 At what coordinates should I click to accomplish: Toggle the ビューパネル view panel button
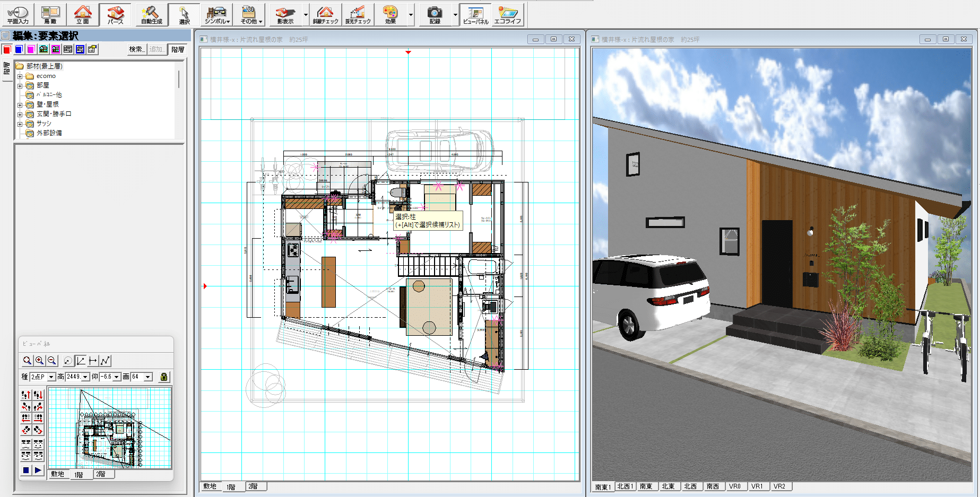pos(475,14)
